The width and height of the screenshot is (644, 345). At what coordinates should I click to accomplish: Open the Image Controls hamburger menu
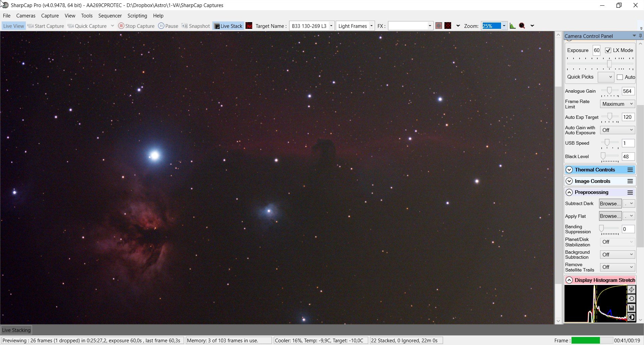[x=630, y=181]
